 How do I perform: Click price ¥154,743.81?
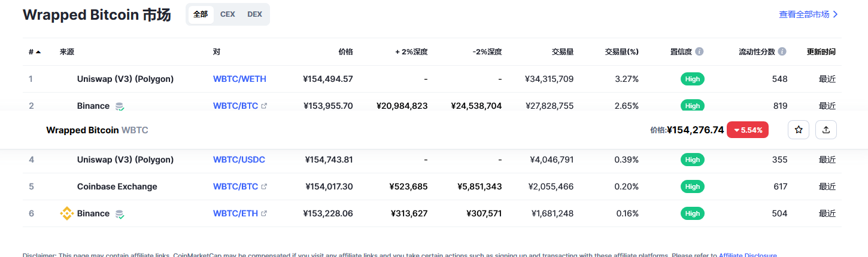point(329,160)
